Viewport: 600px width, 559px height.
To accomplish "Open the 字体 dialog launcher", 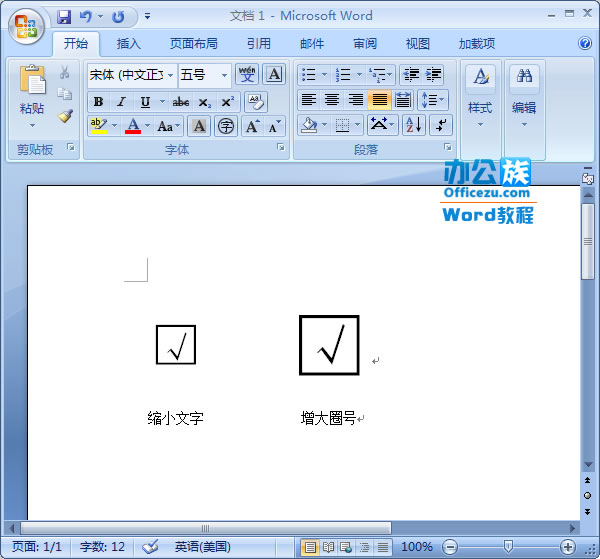I will click(x=281, y=147).
